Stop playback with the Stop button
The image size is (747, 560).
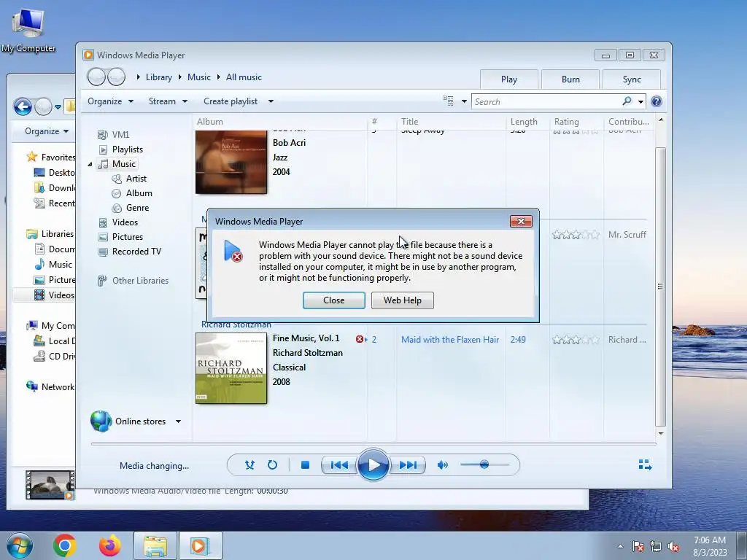click(x=306, y=464)
